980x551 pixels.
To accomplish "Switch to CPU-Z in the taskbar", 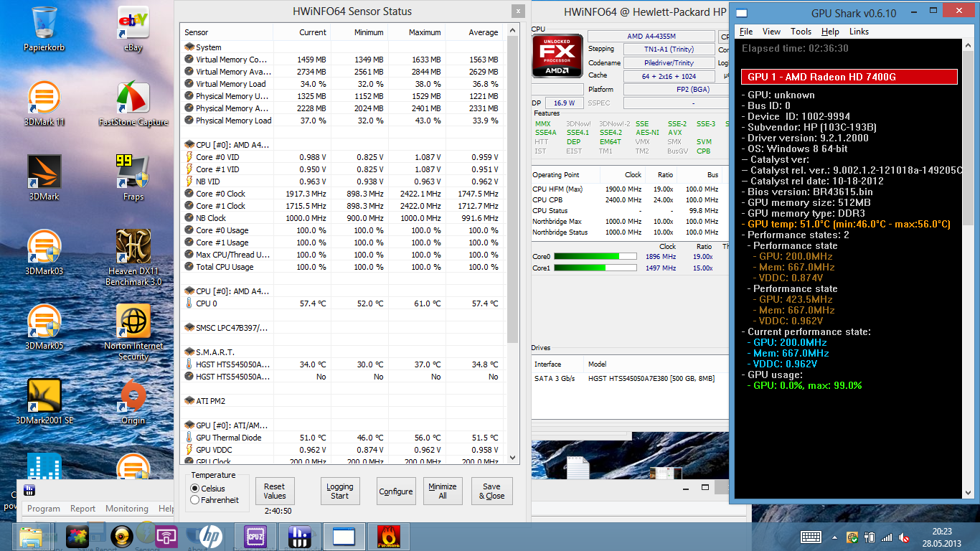I will click(255, 537).
